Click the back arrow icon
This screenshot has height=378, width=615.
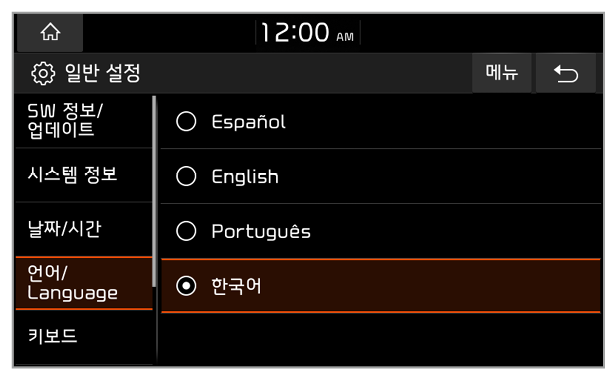(x=566, y=74)
